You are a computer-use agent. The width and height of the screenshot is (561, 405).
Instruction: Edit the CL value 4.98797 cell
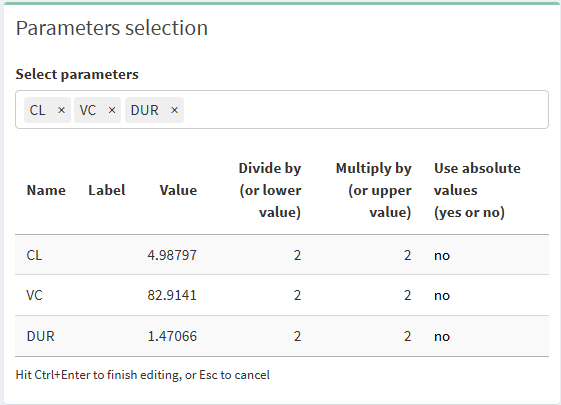coord(172,255)
